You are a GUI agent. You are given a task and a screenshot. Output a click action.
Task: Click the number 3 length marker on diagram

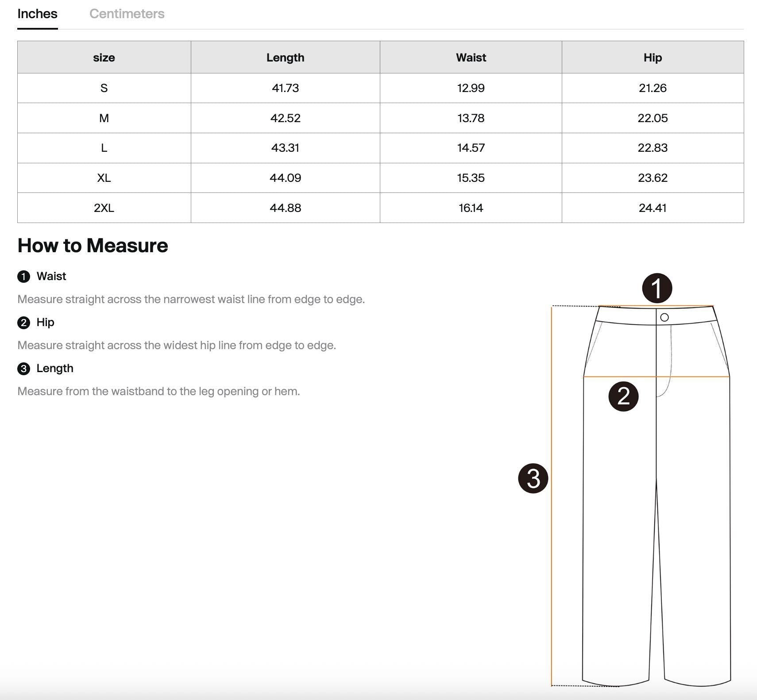click(x=533, y=478)
